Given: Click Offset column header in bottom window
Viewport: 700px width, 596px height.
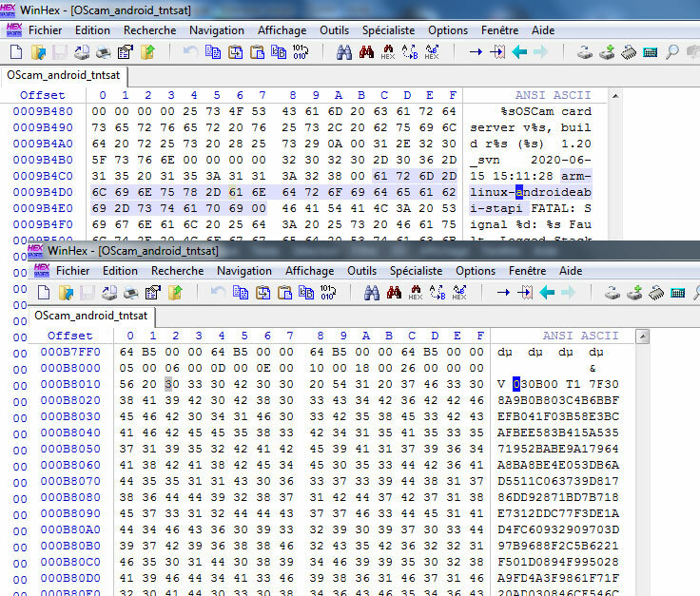Looking at the screenshot, I should [x=70, y=336].
